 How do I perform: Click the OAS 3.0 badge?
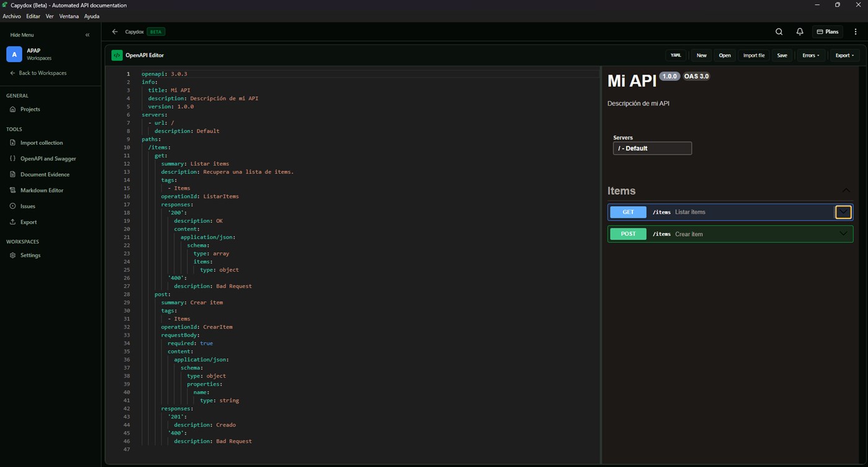696,76
